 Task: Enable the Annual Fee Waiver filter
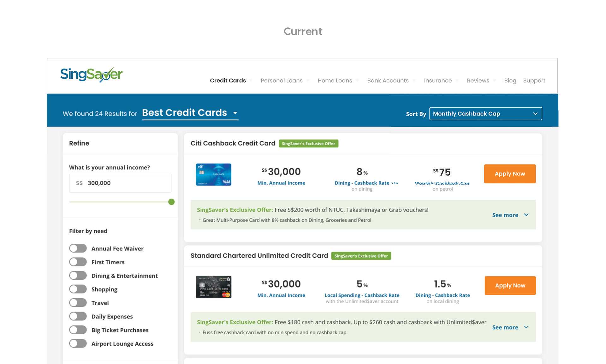[78, 248]
